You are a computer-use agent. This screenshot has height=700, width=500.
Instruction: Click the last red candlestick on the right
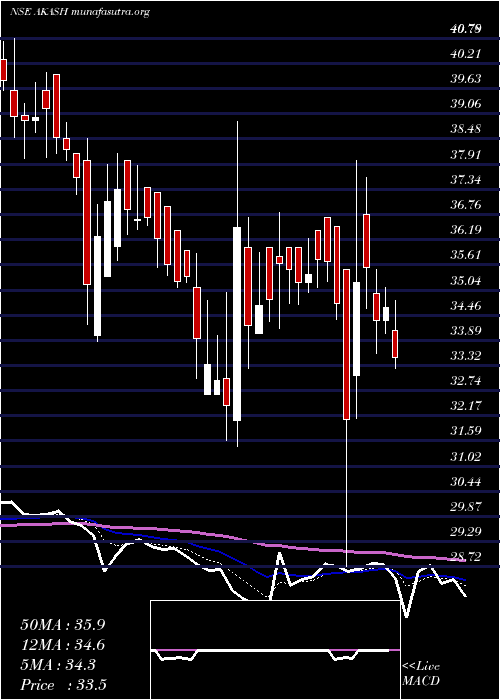pyautogui.click(x=395, y=344)
